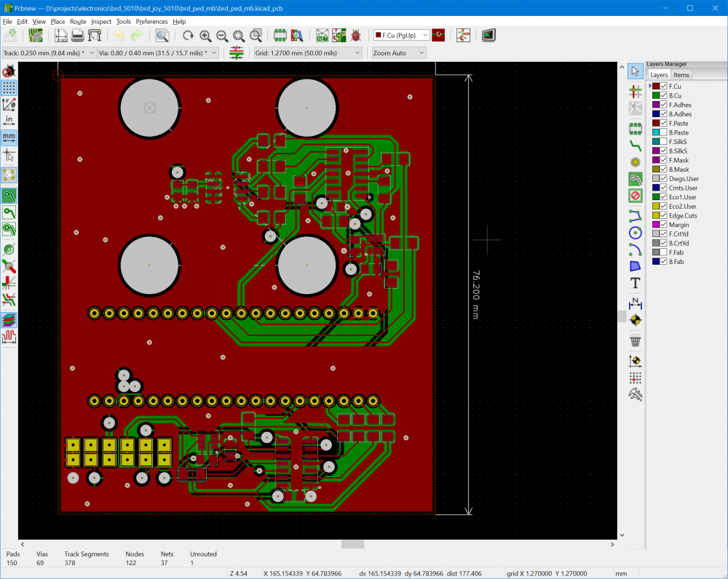Click the Print board icon

(x=77, y=35)
